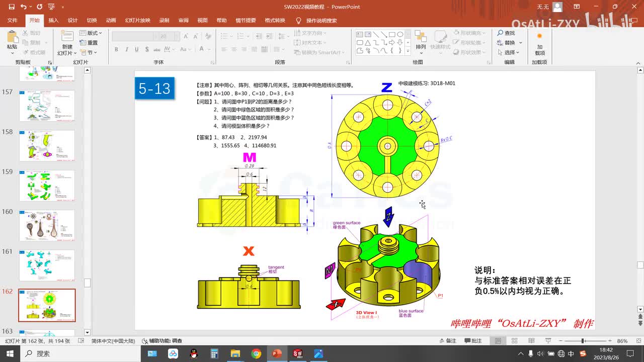Switch to Transitions (切换) tab
Screen dimensions: 644x362
coord(92,21)
